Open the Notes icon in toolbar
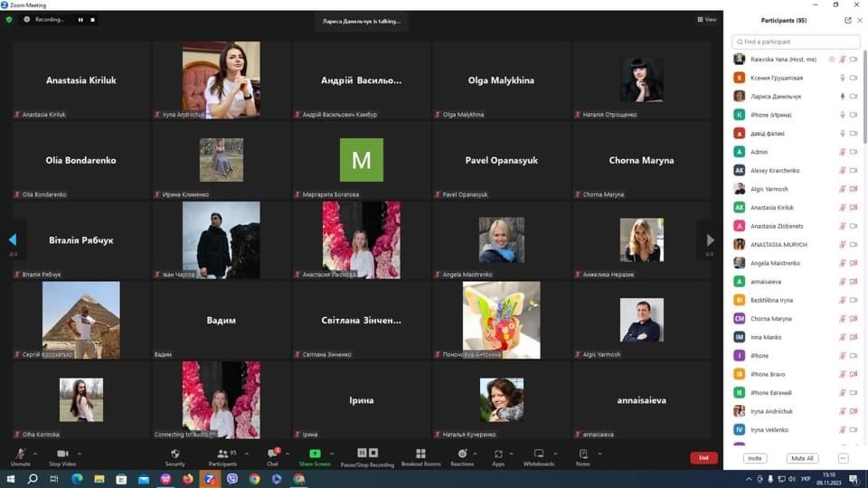The image size is (868, 488). (x=583, y=454)
